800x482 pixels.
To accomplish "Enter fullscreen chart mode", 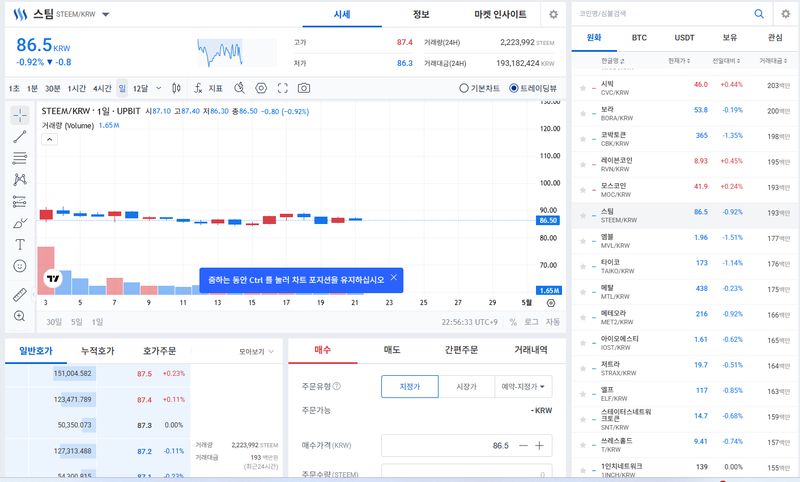I will [x=283, y=88].
